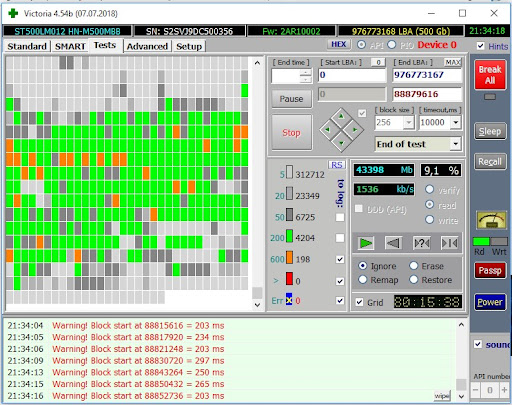Click the red Break All button
This screenshot has height=405, width=512.
(490, 75)
